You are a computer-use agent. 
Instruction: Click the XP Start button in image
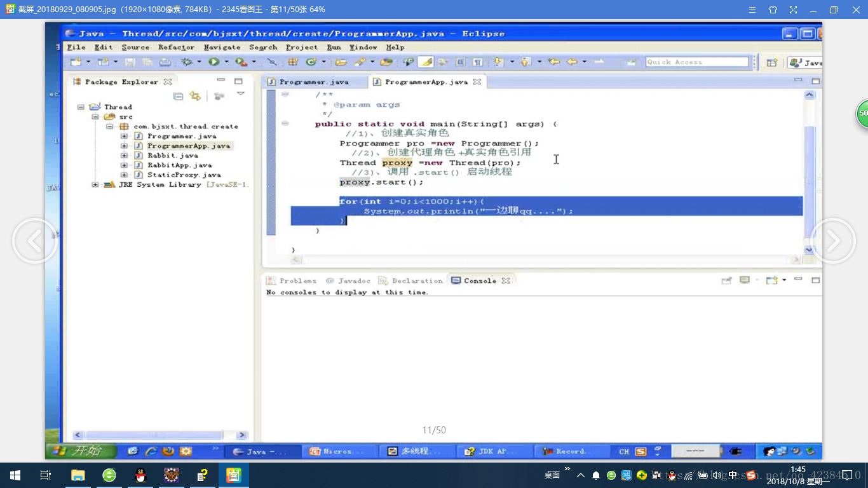click(x=81, y=451)
